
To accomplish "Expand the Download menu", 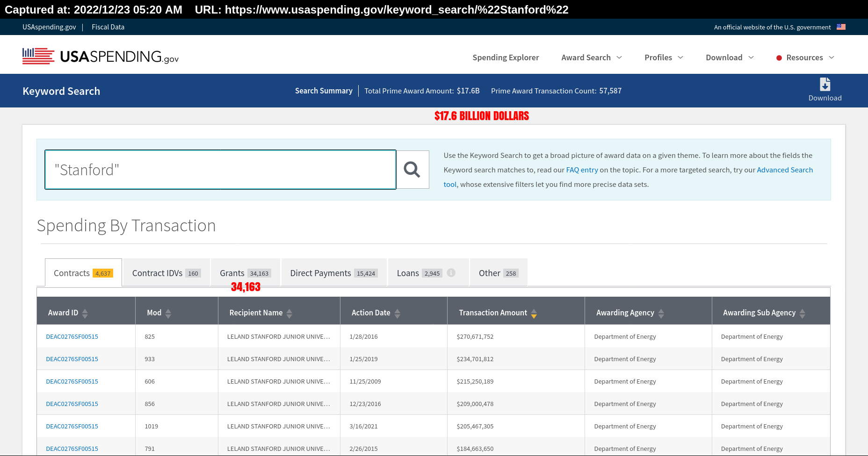I will point(730,57).
